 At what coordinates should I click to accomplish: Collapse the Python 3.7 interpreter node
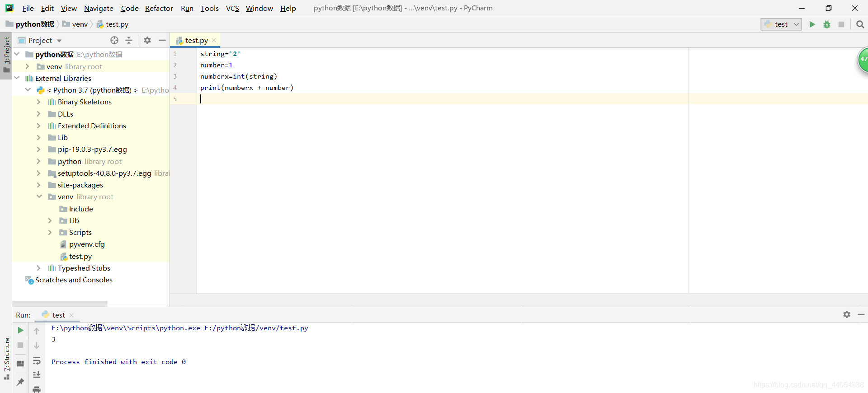coord(28,90)
